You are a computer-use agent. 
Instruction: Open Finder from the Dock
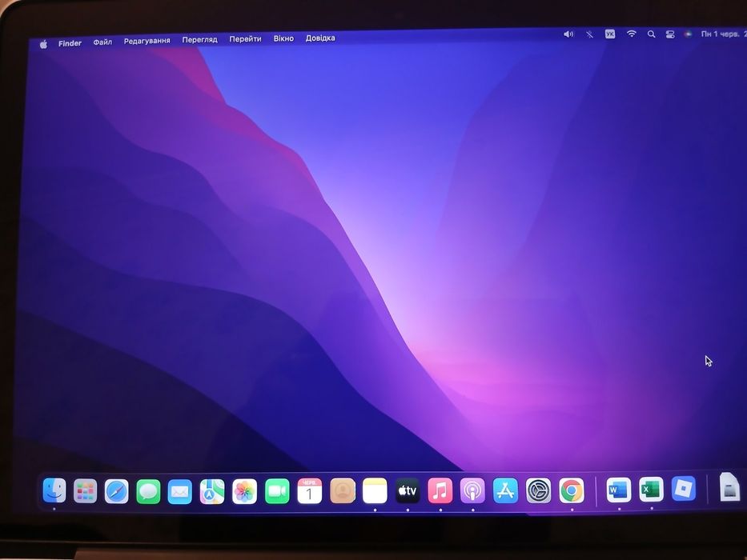54,490
